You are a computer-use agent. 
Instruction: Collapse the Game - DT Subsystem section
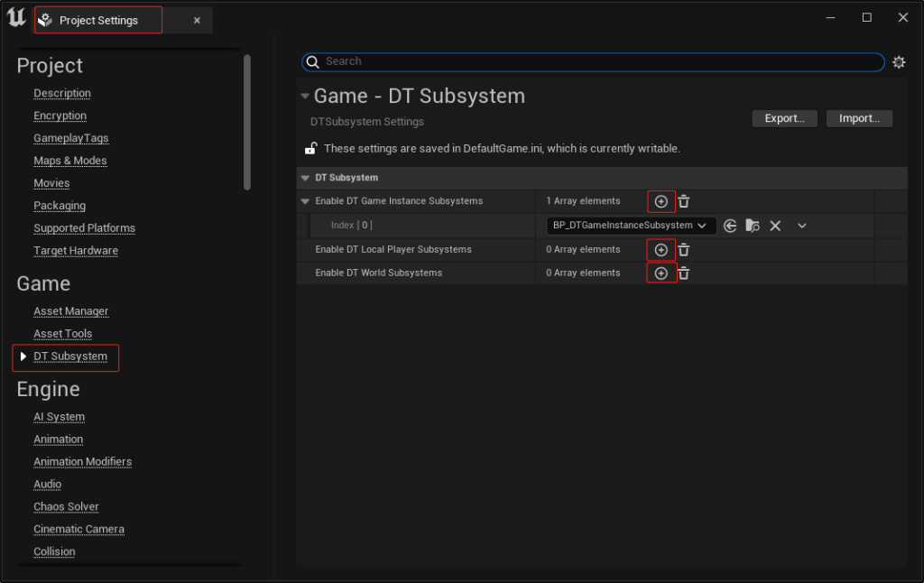[305, 95]
